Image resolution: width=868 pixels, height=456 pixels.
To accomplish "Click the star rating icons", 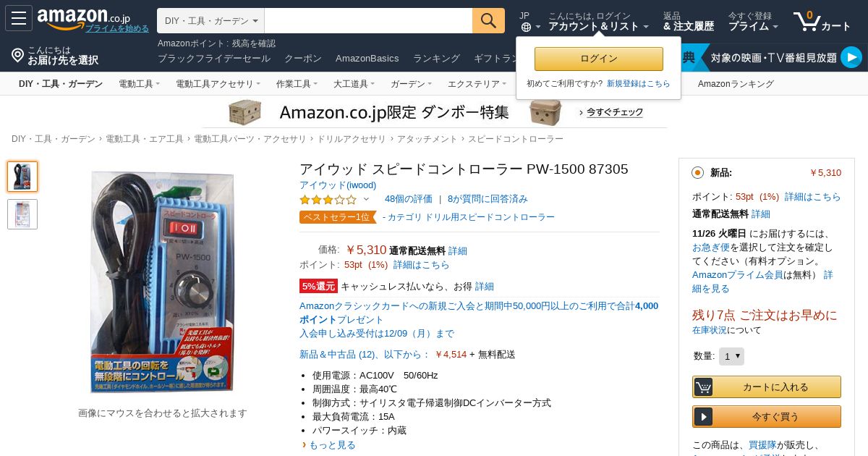I will coord(328,199).
